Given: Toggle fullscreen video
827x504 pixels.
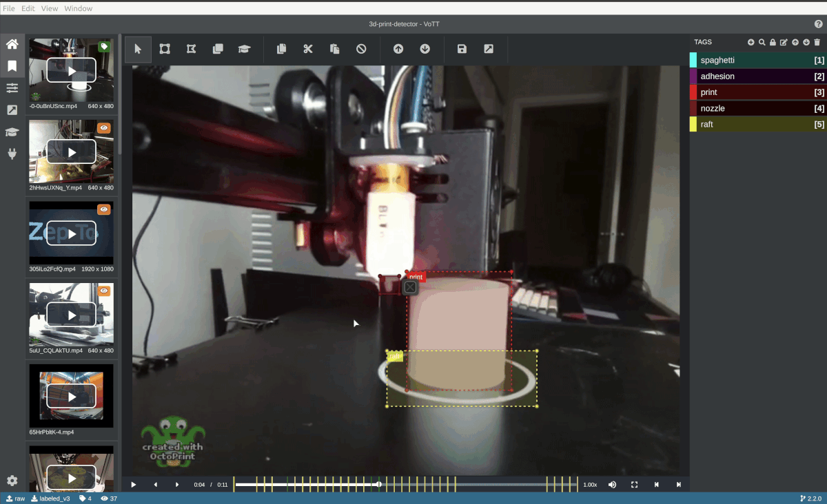Looking at the screenshot, I should [x=634, y=485].
